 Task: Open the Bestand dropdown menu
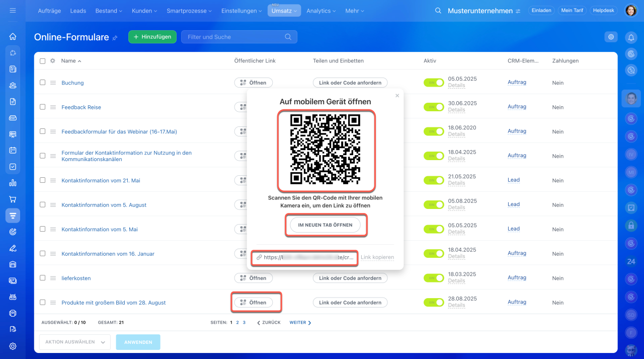tap(109, 11)
